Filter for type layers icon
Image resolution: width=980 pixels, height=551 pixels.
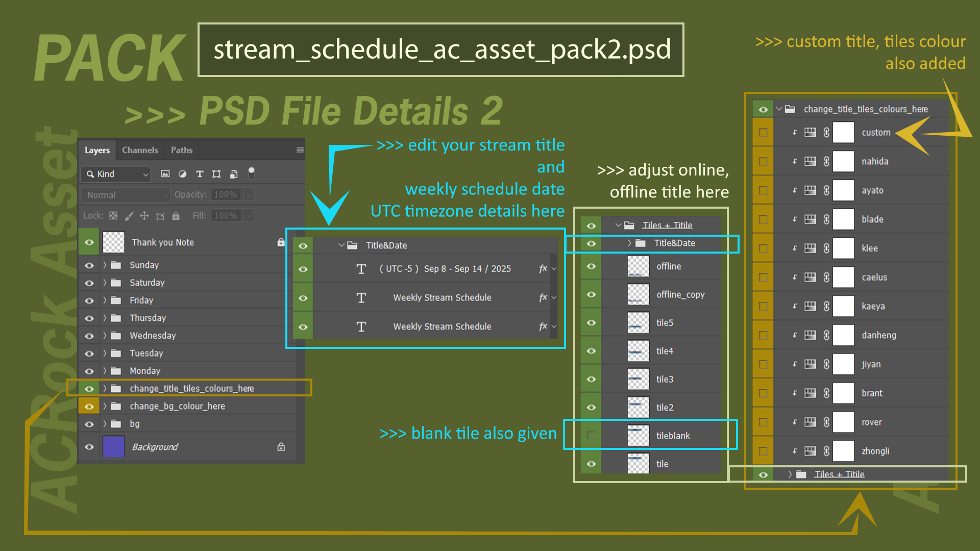(x=200, y=174)
